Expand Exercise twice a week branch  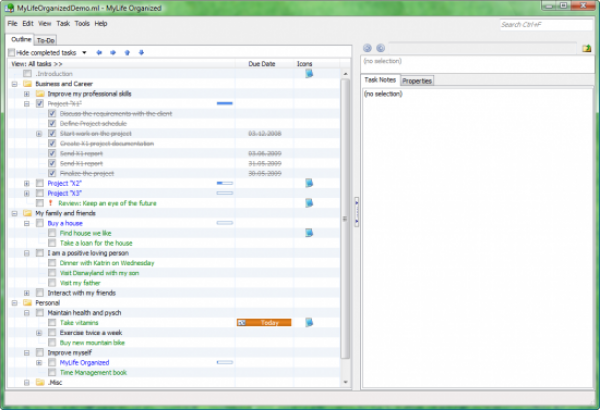39,332
